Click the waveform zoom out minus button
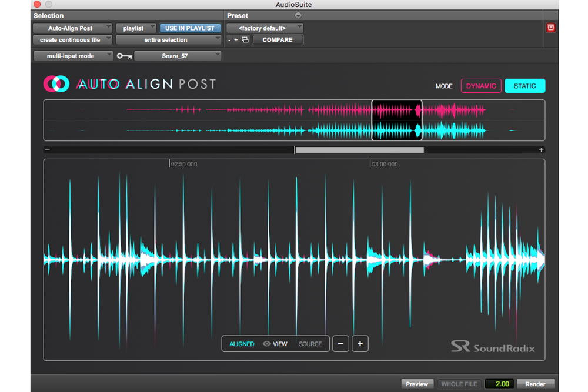Viewport: 588px width, 392px height. [x=341, y=344]
